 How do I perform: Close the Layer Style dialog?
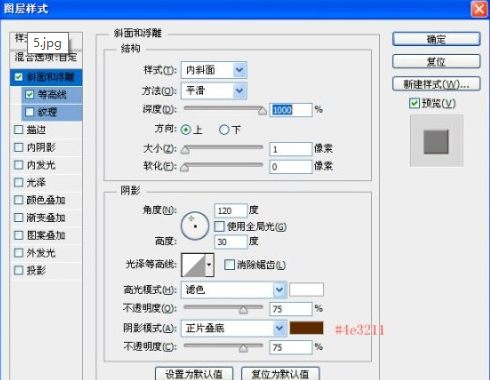click(479, 9)
